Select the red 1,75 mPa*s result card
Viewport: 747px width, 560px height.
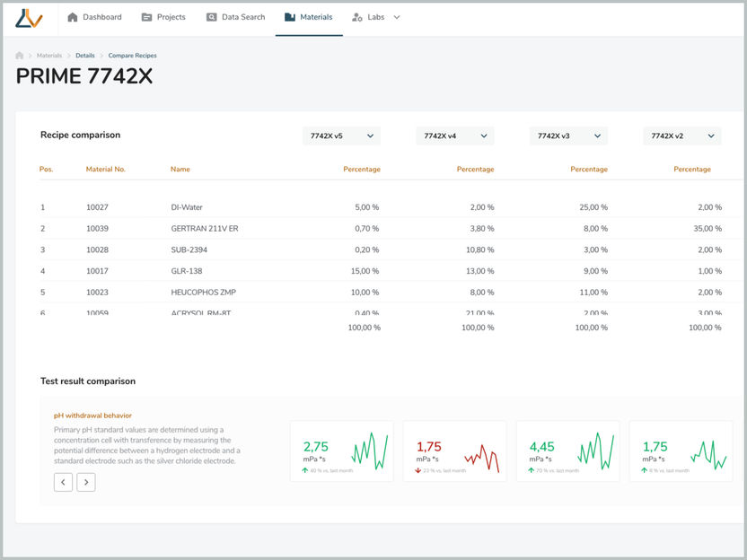pyautogui.click(x=454, y=451)
